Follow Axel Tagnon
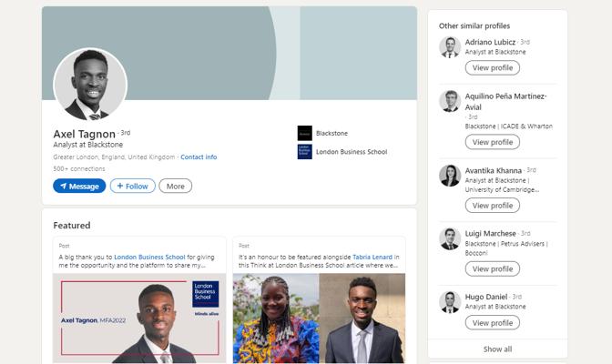 pos(133,186)
